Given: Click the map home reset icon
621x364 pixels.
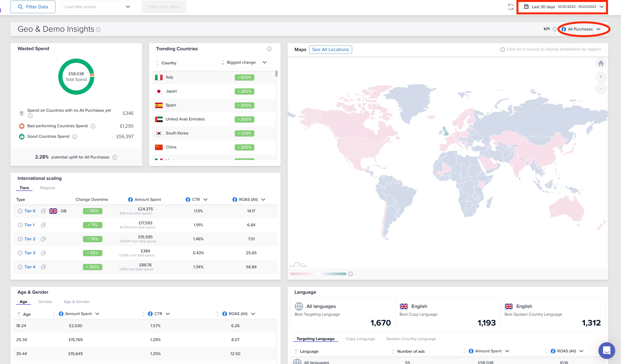Looking at the screenshot, I should [x=601, y=64].
